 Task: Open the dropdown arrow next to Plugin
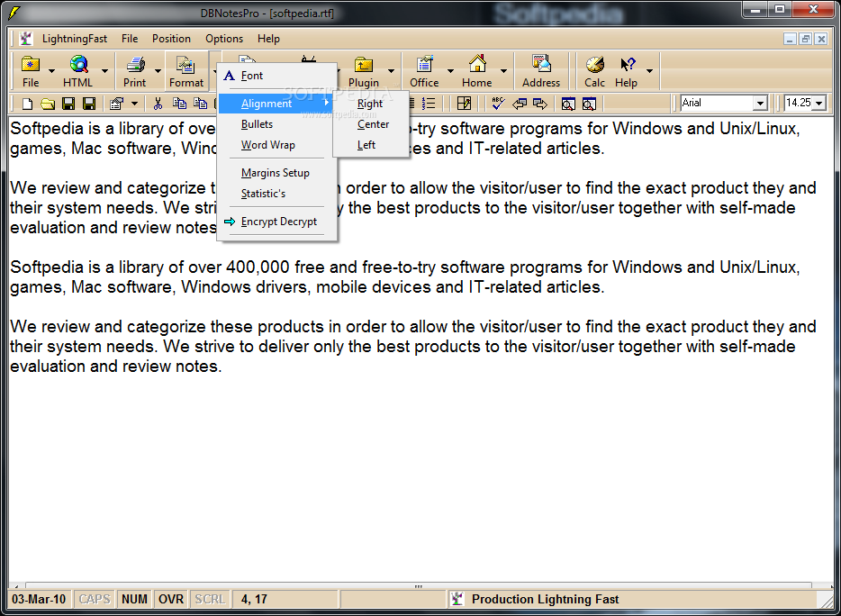[391, 71]
